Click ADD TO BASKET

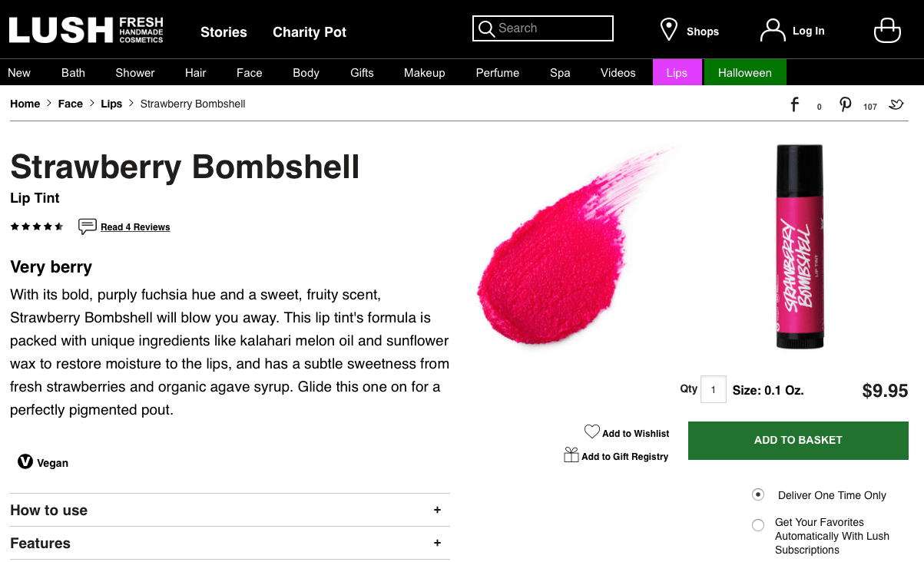coord(798,440)
